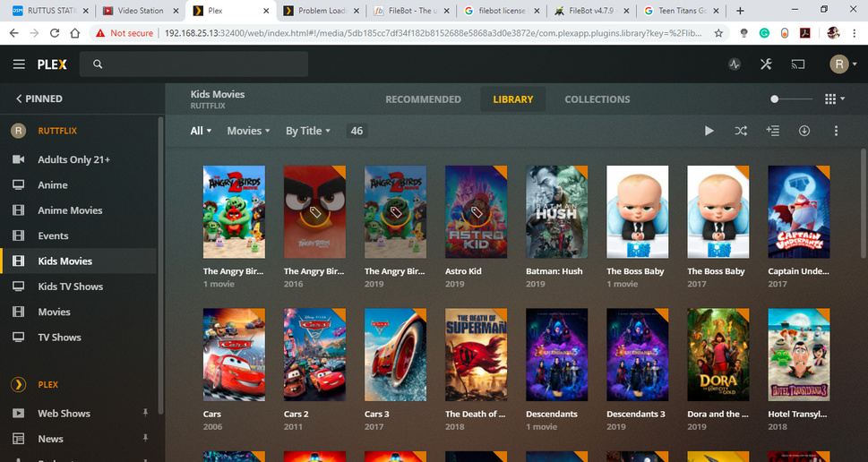
Task: Open the Cars 2006 poster
Action: 234,355
